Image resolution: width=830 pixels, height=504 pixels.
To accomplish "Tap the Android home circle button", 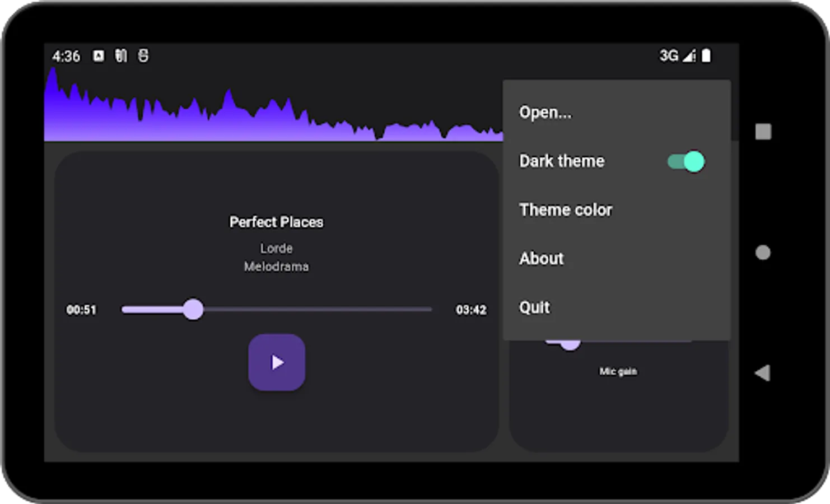I will click(763, 253).
